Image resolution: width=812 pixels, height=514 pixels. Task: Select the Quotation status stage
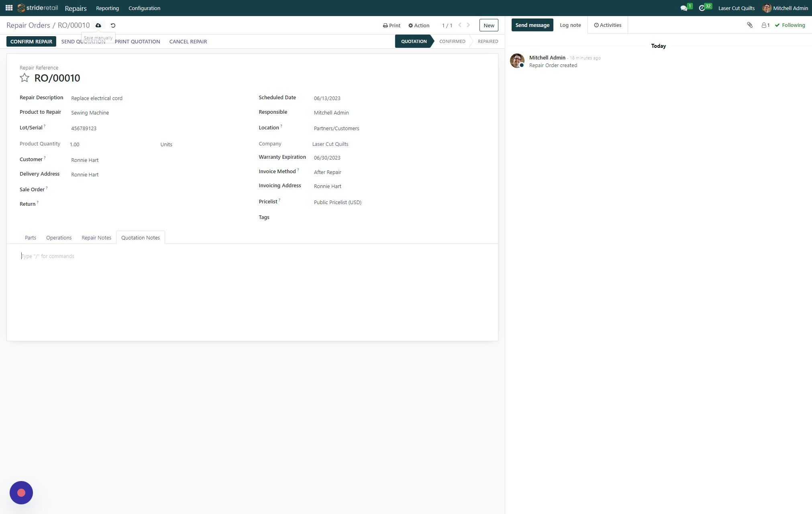(x=414, y=41)
